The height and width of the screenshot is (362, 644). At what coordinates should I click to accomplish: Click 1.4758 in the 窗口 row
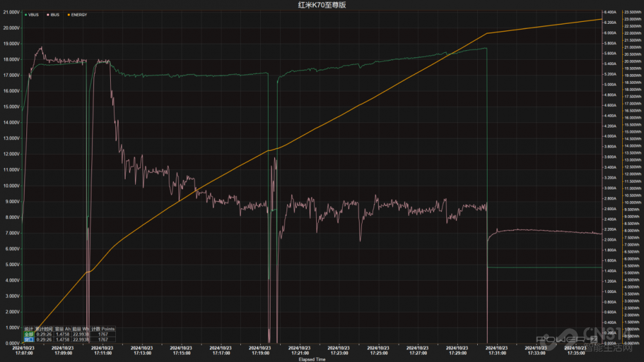pos(63,340)
